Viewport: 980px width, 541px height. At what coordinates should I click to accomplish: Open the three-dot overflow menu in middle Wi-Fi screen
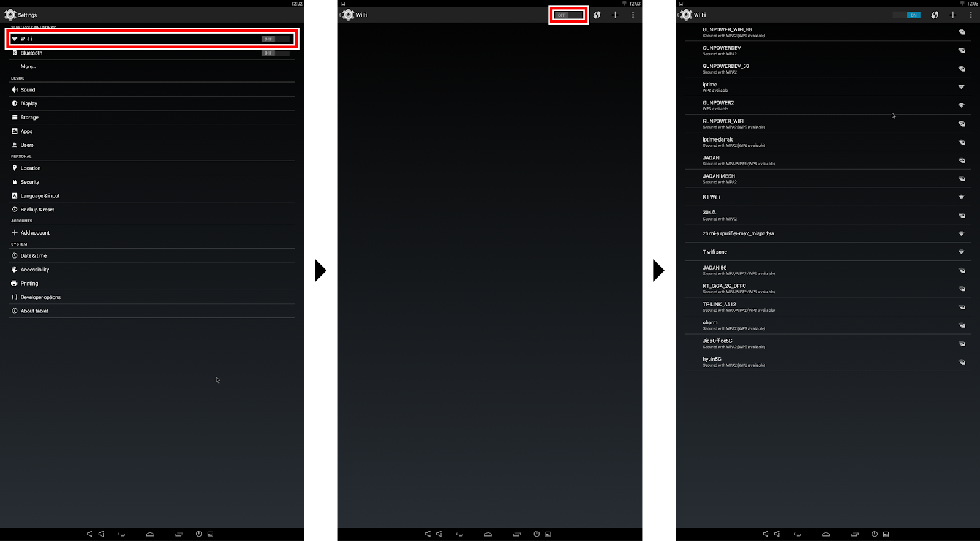click(633, 15)
